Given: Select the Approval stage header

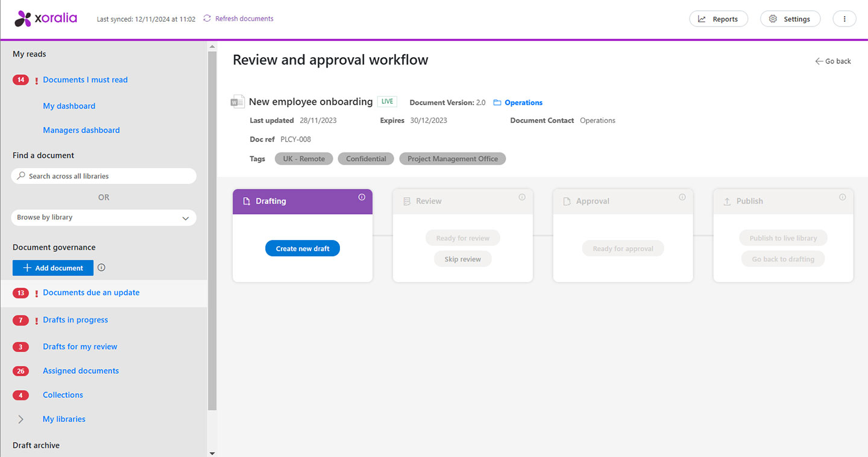Looking at the screenshot, I should (623, 201).
